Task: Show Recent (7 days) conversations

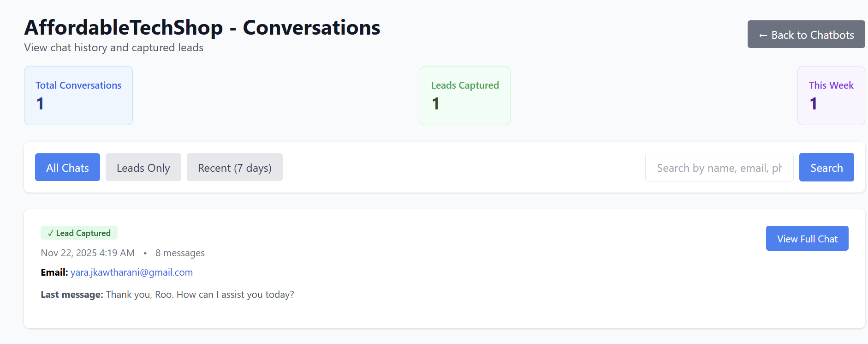Action: (x=234, y=168)
